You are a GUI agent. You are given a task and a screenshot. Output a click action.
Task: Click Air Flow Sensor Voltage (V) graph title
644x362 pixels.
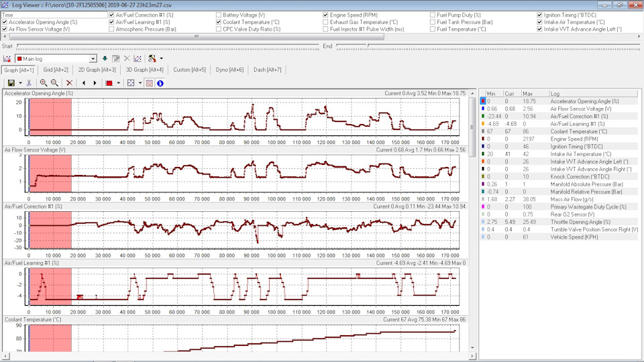click(x=35, y=149)
